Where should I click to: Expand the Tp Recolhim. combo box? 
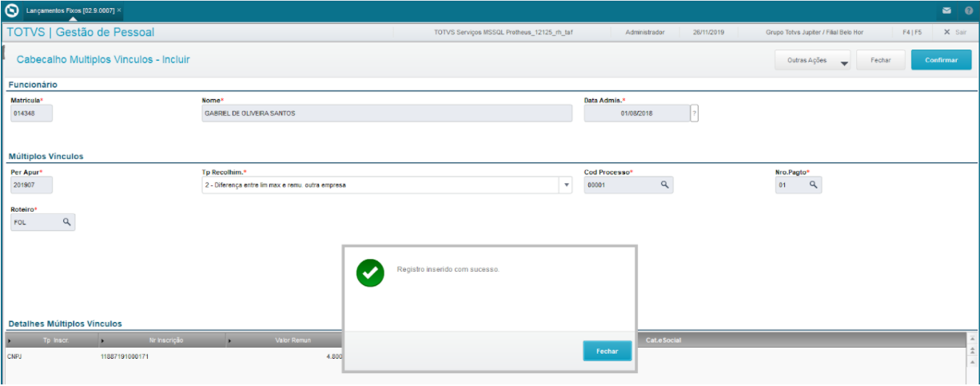pos(567,185)
